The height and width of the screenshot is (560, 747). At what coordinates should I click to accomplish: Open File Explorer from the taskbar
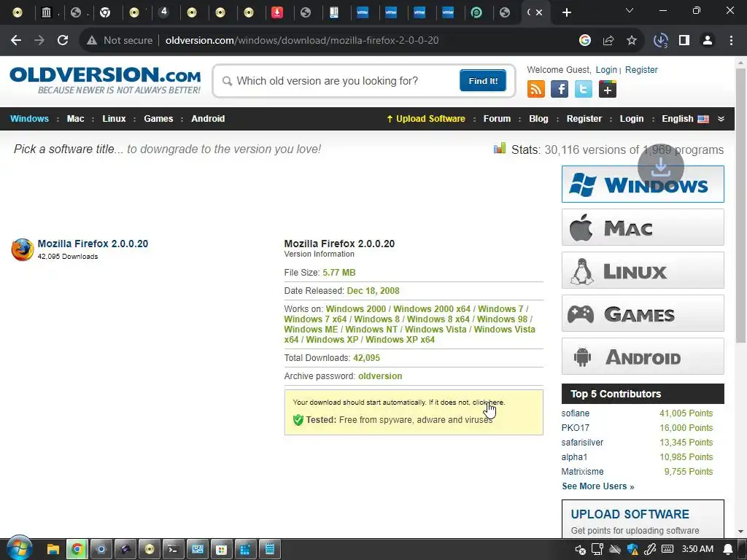click(53, 550)
